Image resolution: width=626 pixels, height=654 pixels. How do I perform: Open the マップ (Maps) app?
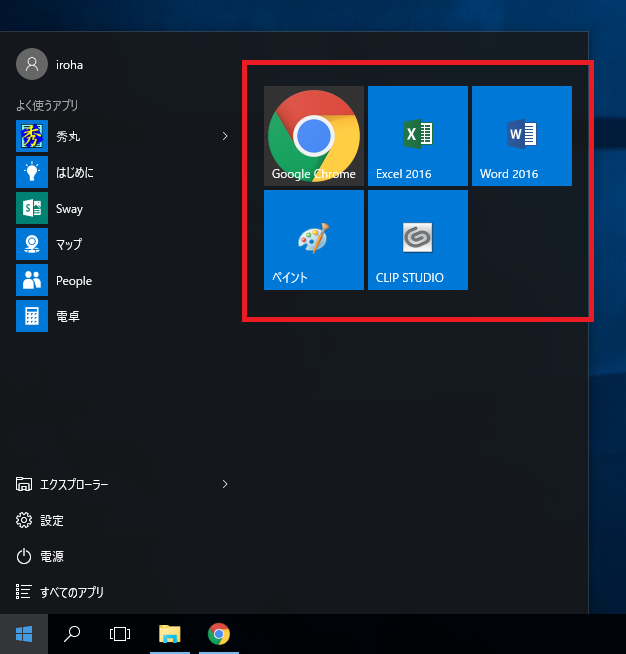click(68, 244)
